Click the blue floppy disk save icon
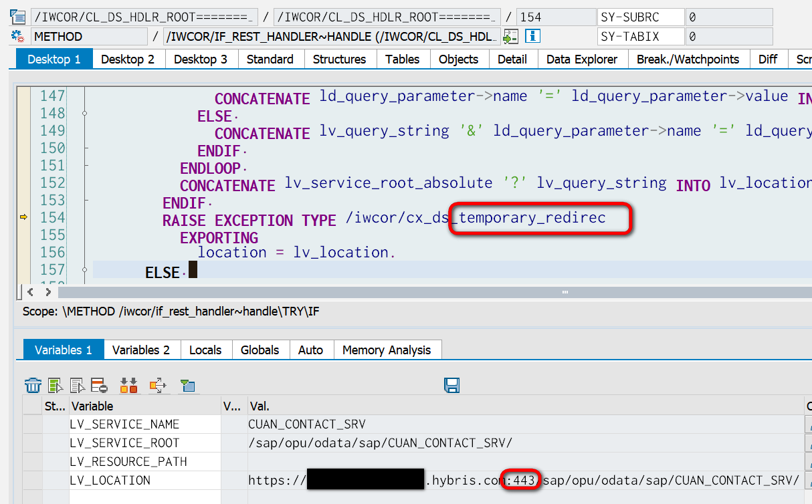The width and height of the screenshot is (812, 504). (x=451, y=385)
